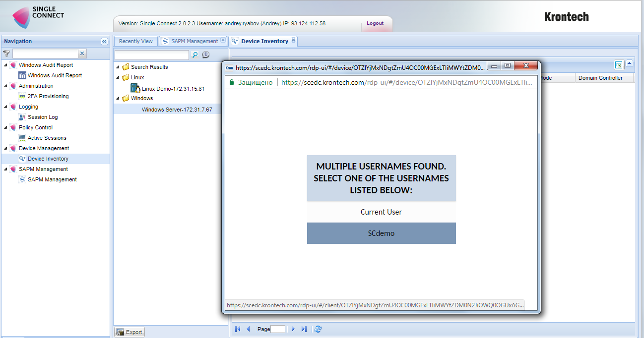Minimize the RDP popup window

coord(494,65)
